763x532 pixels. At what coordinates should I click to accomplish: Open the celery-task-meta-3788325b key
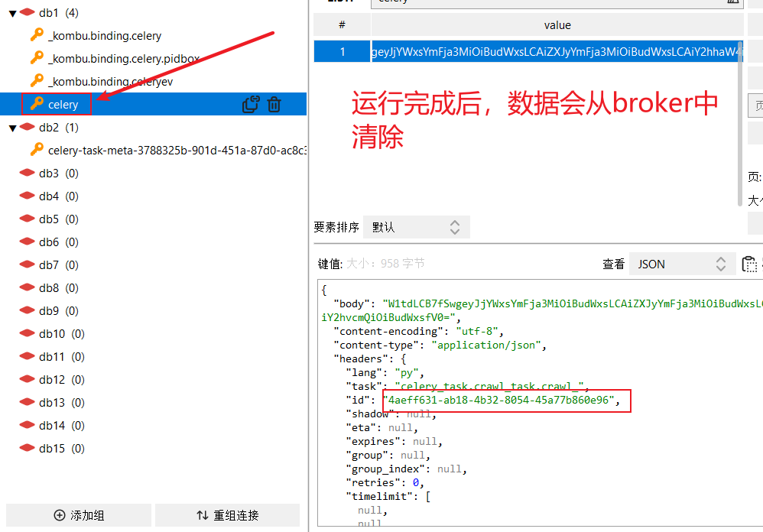pyautogui.click(x=177, y=151)
